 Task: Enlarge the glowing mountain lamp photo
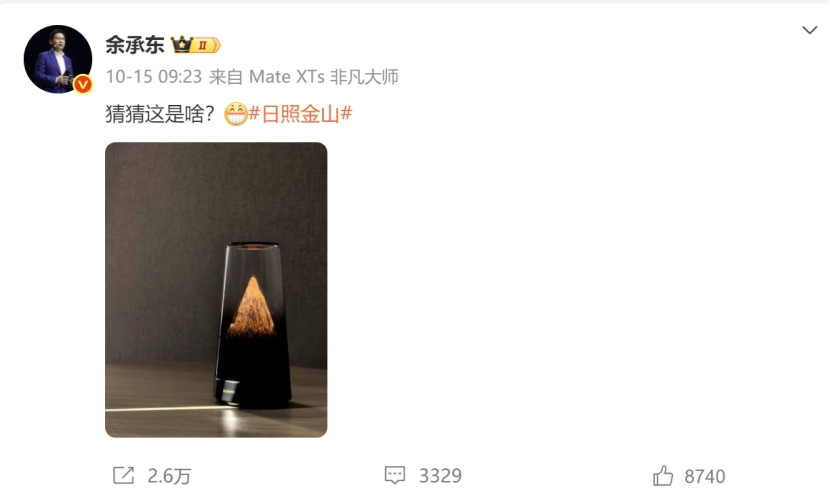coord(216,289)
